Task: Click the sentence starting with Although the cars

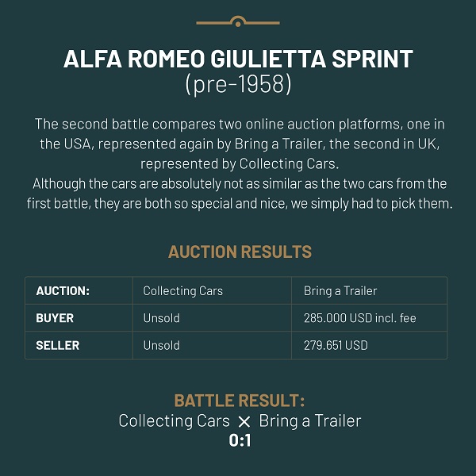Action: (x=240, y=194)
